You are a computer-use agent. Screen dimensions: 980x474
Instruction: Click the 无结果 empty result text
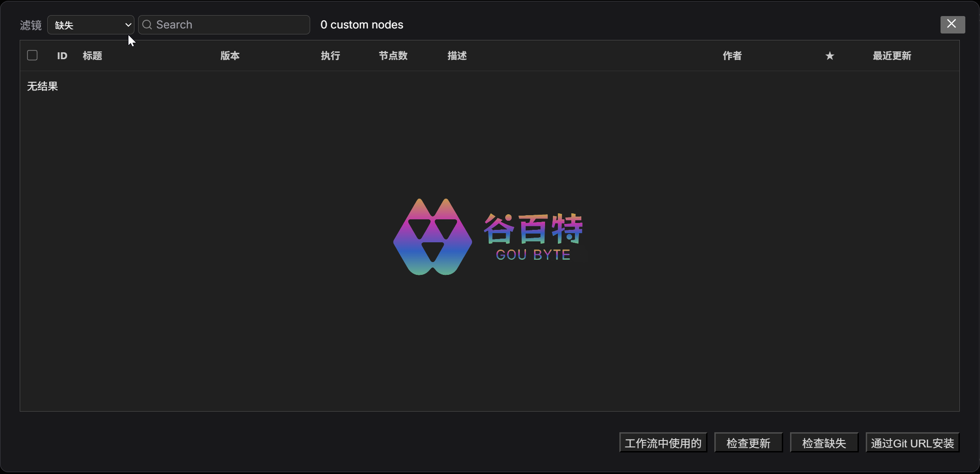pos(42,86)
